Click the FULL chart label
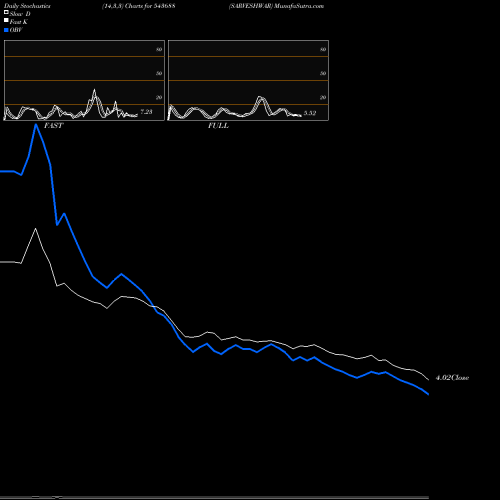Viewport: 500px width, 500px height. coord(218,126)
